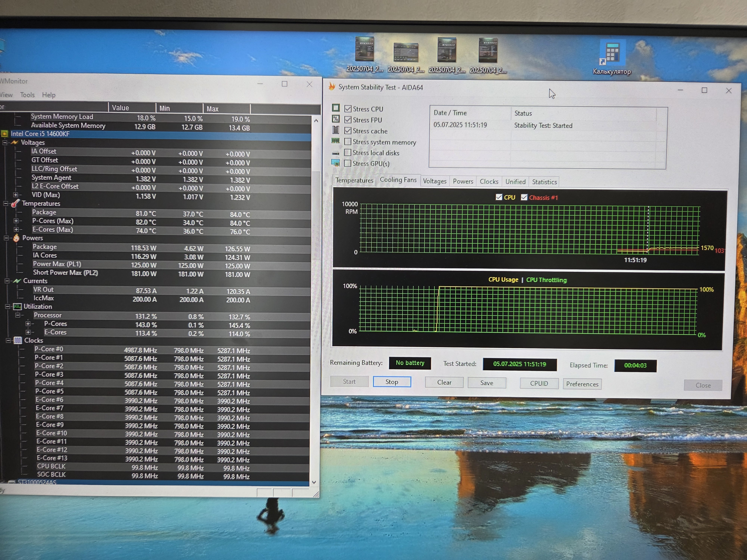Switch to the Voltages tab in AIDA64
747x560 pixels.
point(434,181)
